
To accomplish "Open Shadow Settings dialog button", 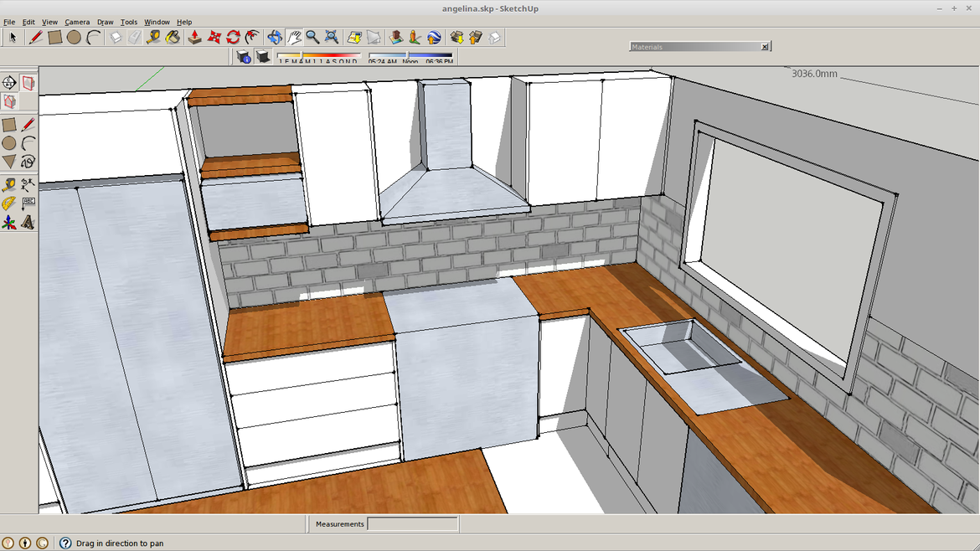I will pos(243,57).
